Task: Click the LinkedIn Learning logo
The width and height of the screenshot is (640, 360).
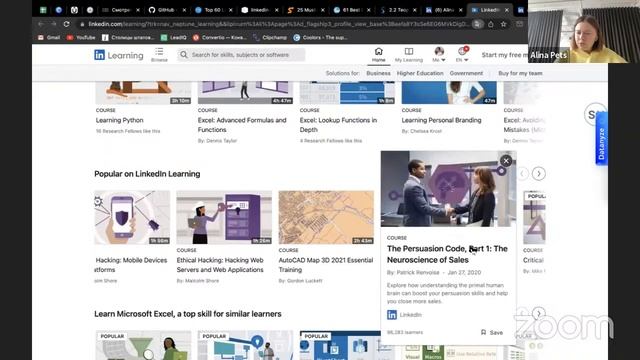Action: [119, 55]
